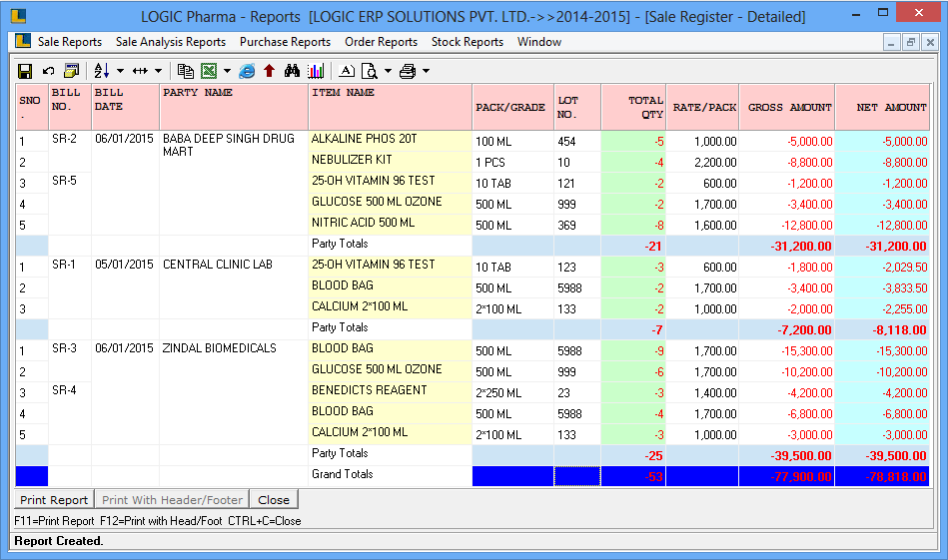Click the font settings icon
948x560 pixels.
coord(347,71)
